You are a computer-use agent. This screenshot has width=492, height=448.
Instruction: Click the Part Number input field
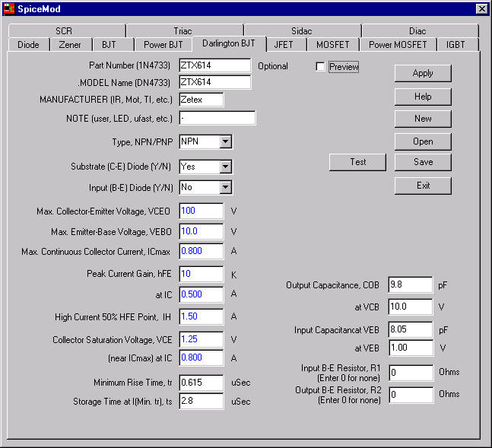click(x=214, y=66)
